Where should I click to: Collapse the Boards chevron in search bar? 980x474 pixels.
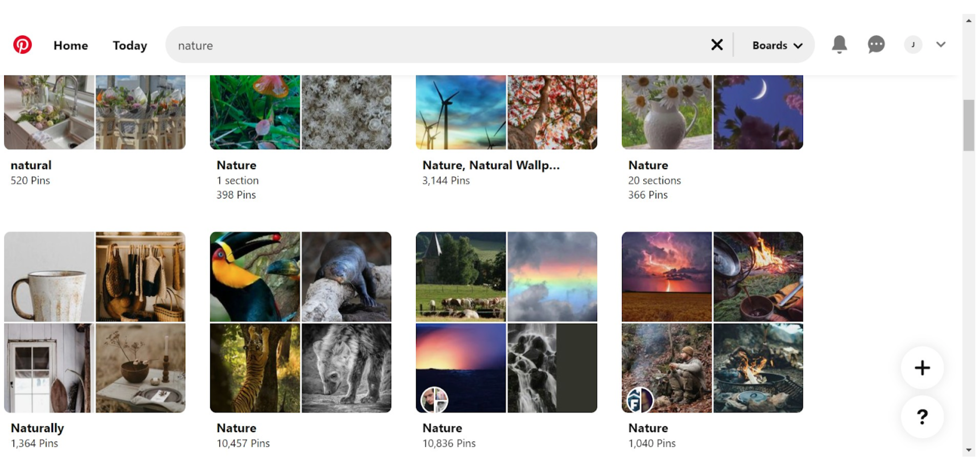[x=798, y=45]
